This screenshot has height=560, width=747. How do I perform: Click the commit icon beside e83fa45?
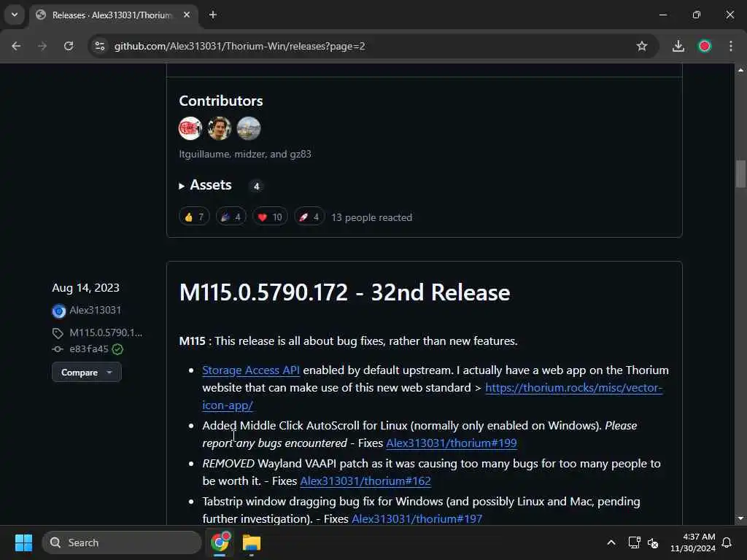tap(58, 349)
